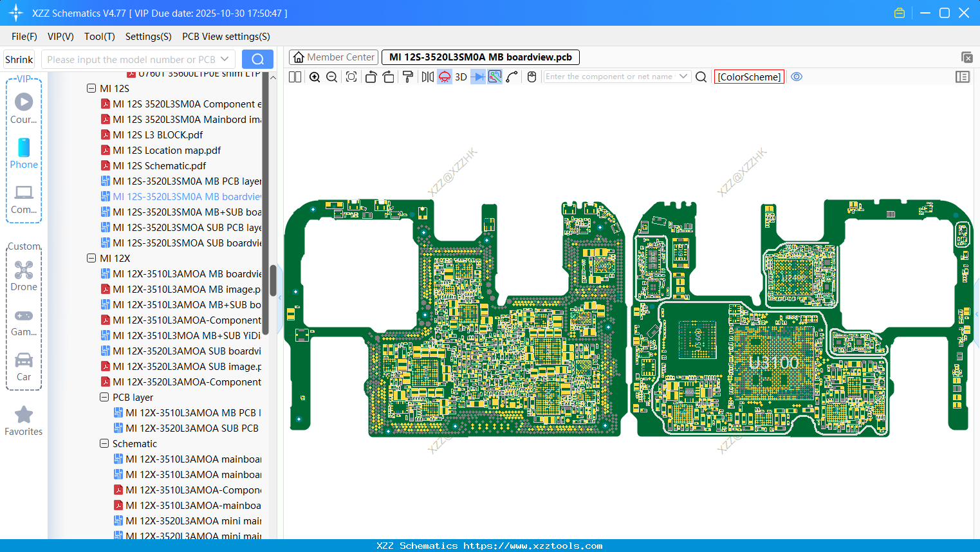Viewport: 980px width, 552px height.
Task: Collapse the PCB layer tree section
Action: coord(104,397)
